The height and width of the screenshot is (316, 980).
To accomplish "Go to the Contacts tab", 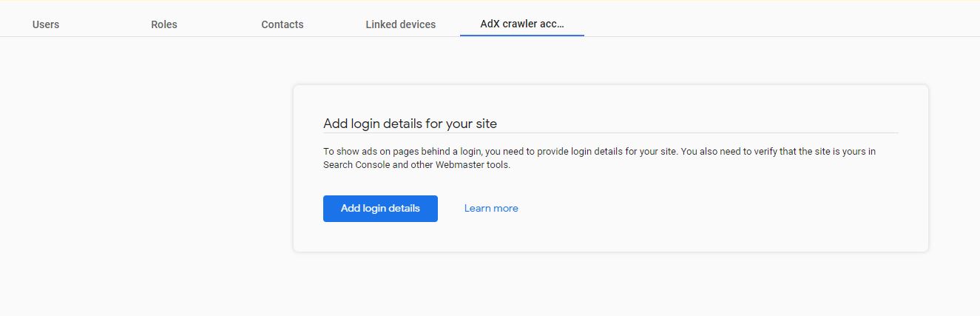I will tap(283, 24).
